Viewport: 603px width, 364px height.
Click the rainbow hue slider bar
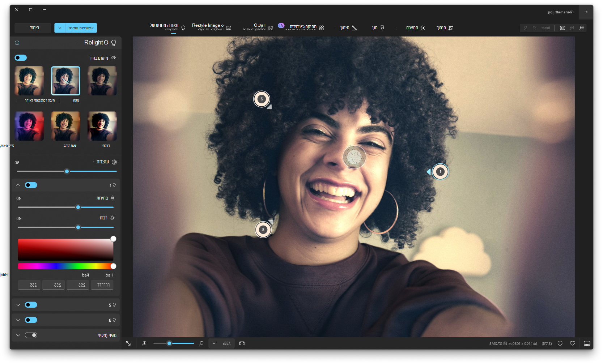point(66,266)
